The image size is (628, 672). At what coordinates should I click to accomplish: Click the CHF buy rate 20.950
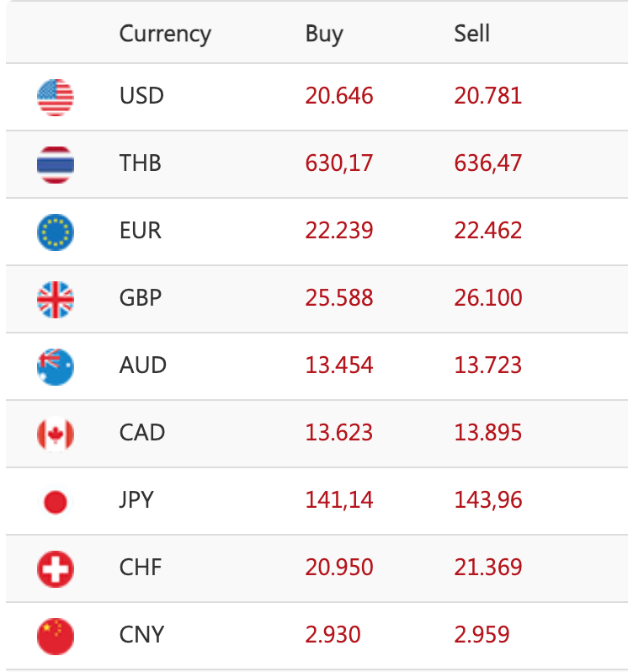coord(339,568)
